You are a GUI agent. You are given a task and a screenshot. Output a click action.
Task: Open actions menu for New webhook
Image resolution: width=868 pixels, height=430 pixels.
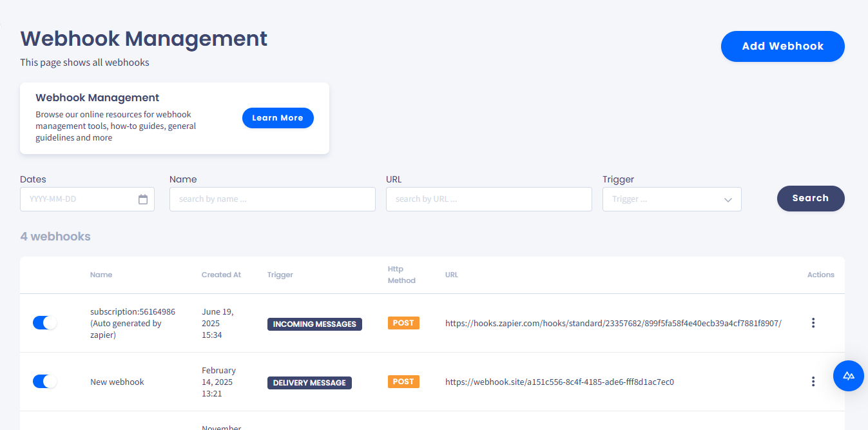point(813,382)
